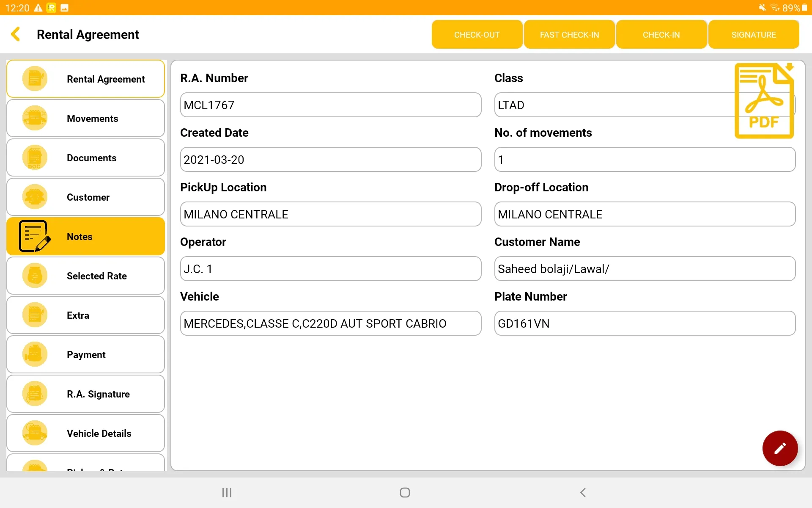Select the CHECK-IN tab

661,35
